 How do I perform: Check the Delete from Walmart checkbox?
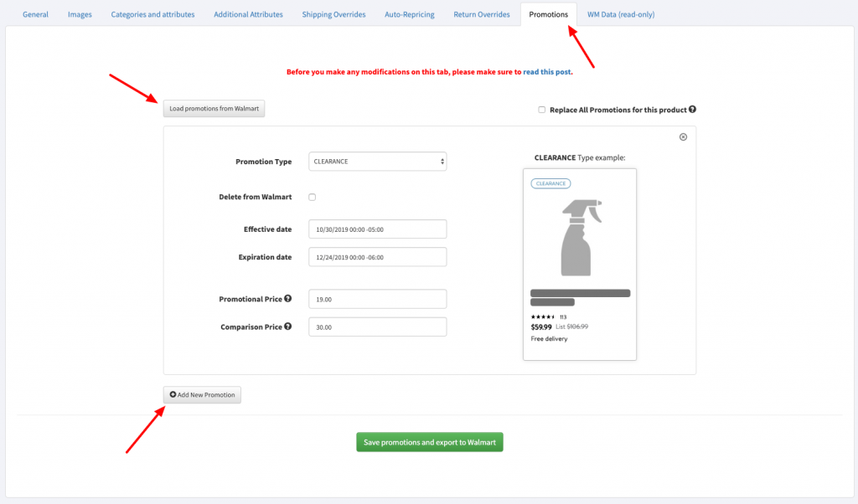[x=311, y=197]
